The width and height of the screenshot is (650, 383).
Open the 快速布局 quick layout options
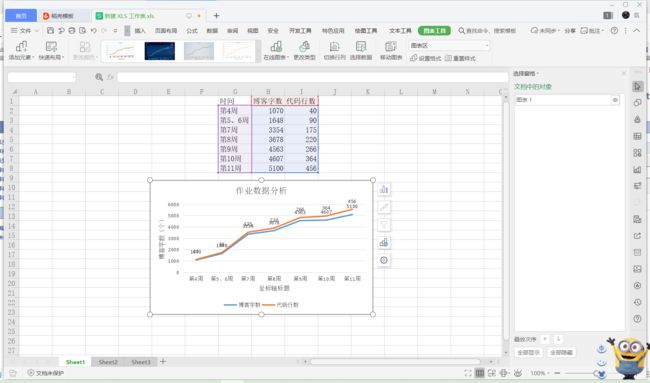[x=51, y=51]
